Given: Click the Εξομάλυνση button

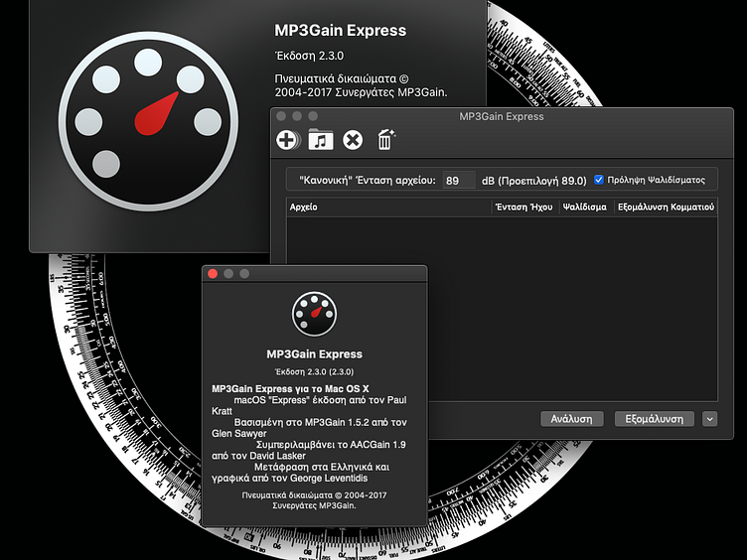Looking at the screenshot, I should (654, 419).
